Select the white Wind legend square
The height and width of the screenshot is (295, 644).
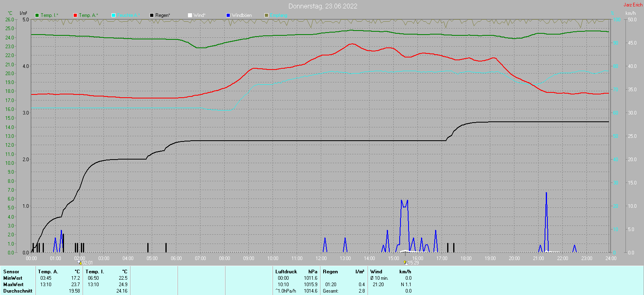(190, 15)
